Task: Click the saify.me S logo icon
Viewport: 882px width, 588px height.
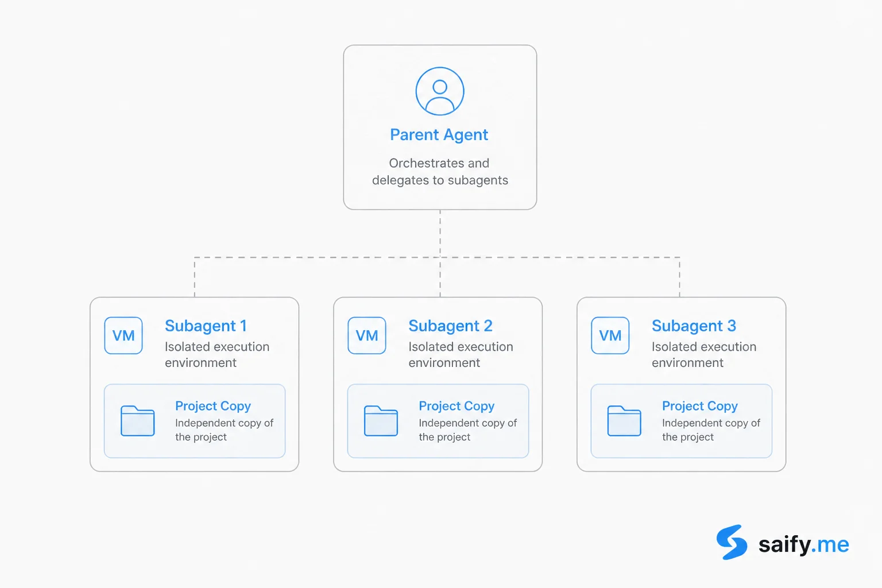Action: point(732,542)
